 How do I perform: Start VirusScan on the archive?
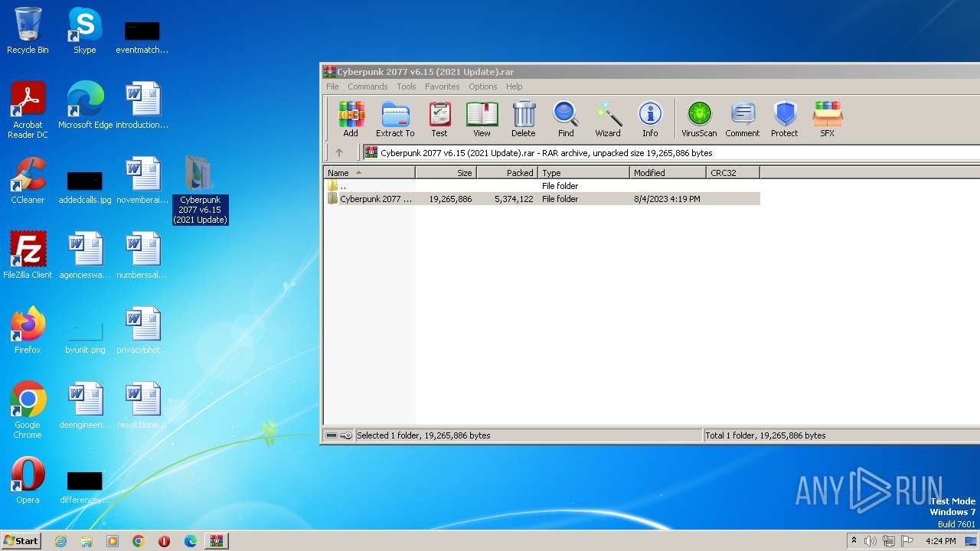tap(699, 119)
